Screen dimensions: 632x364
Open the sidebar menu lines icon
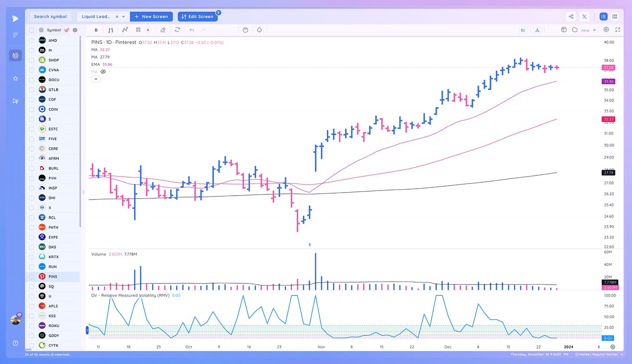(15, 35)
